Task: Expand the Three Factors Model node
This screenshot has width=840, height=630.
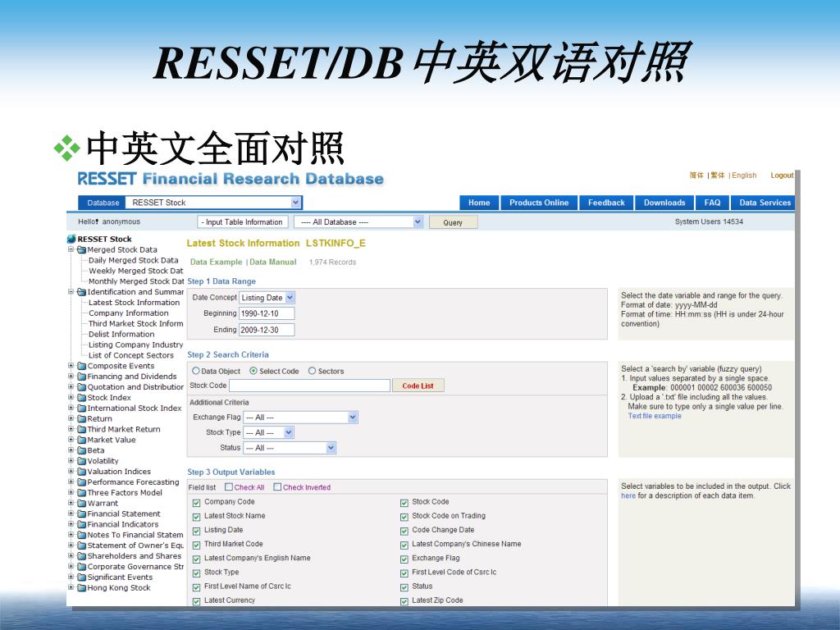Action: coord(71,492)
